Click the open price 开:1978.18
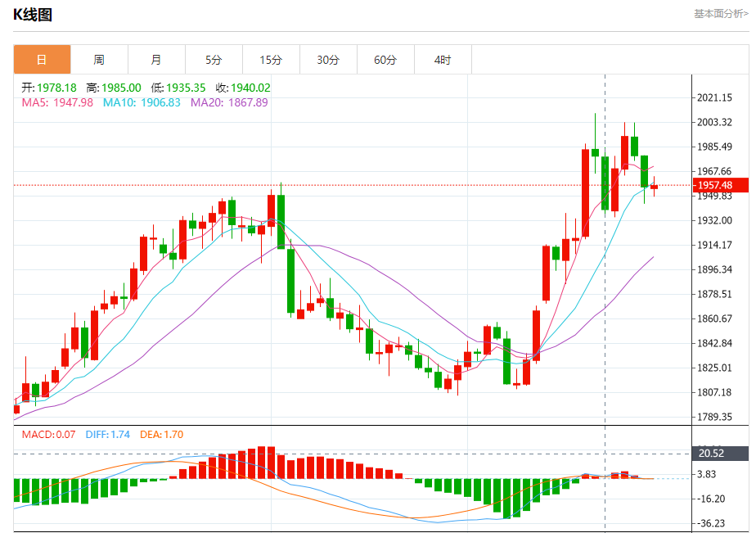This screenshot has height=533, width=756. (49, 88)
